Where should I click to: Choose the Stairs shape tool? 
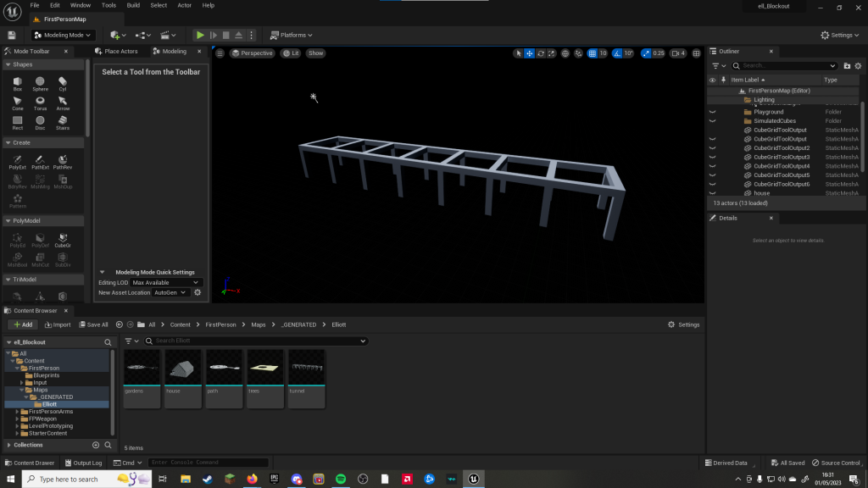[63, 121]
